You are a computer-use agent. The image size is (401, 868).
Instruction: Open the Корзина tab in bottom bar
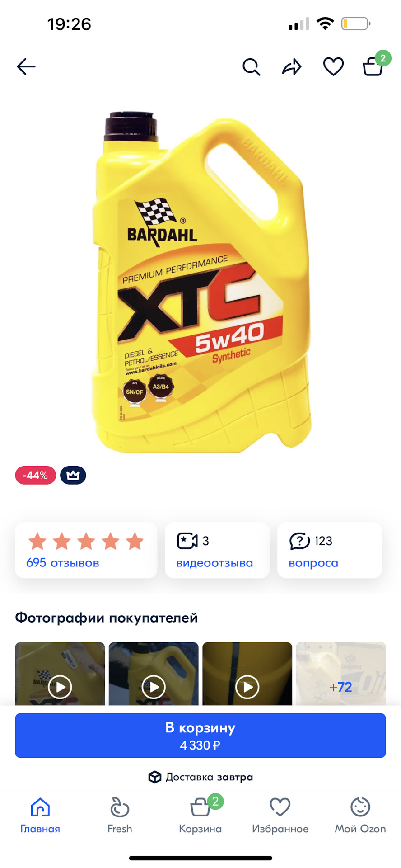pyautogui.click(x=200, y=816)
